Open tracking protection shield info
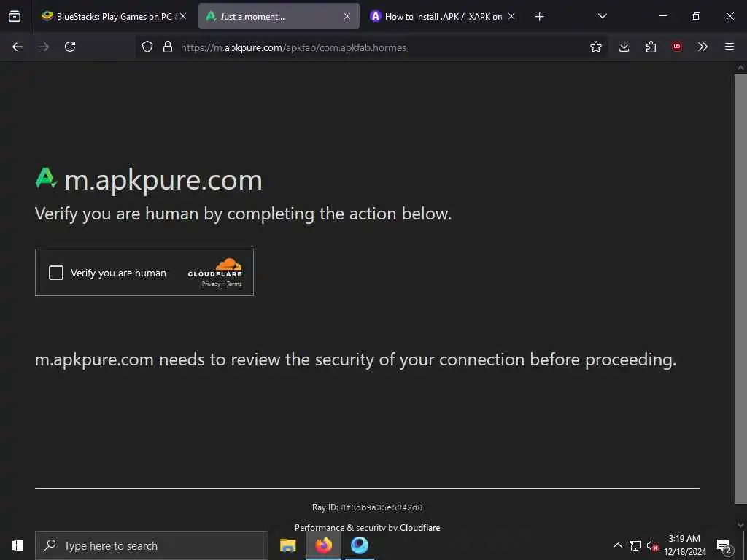The image size is (747, 560). click(147, 47)
